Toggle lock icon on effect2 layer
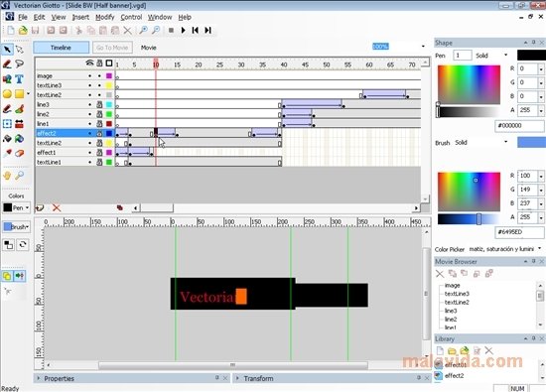The height and width of the screenshot is (392, 546). [99, 133]
